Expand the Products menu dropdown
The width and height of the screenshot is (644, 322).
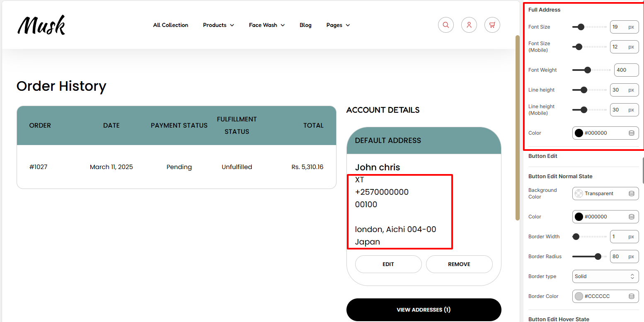pos(218,25)
